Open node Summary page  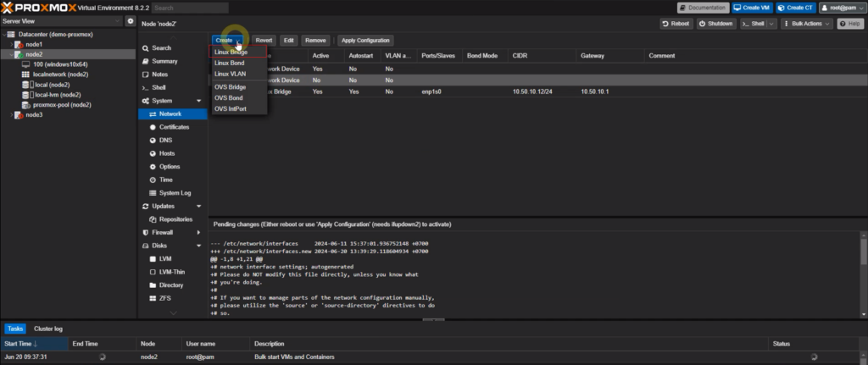(164, 61)
